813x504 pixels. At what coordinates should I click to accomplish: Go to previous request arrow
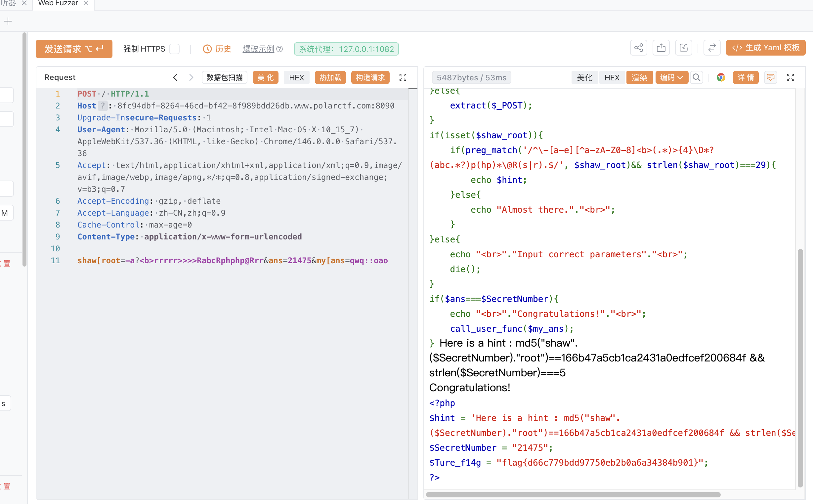coord(175,77)
